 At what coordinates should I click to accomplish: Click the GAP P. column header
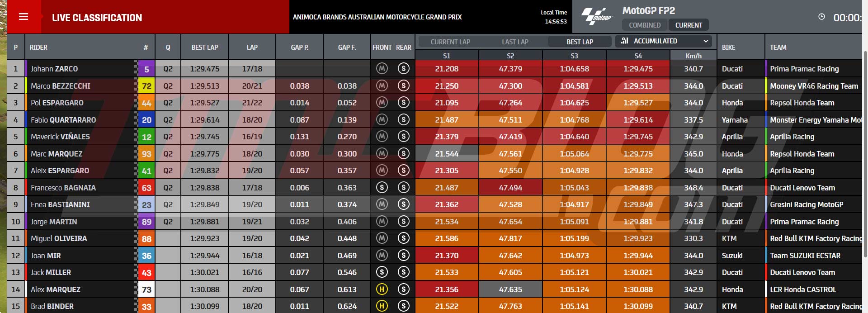[x=299, y=47]
